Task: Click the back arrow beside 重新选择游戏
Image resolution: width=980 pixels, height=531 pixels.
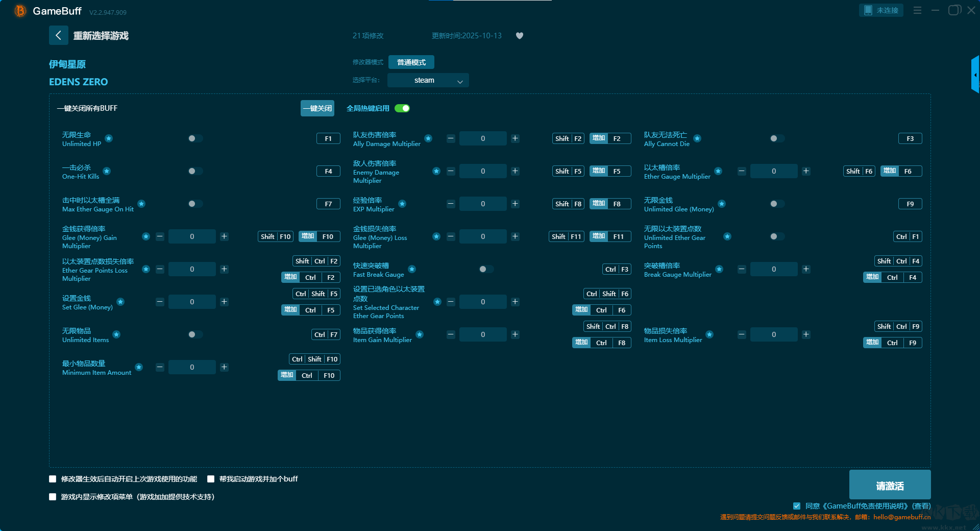Action: 58,35
